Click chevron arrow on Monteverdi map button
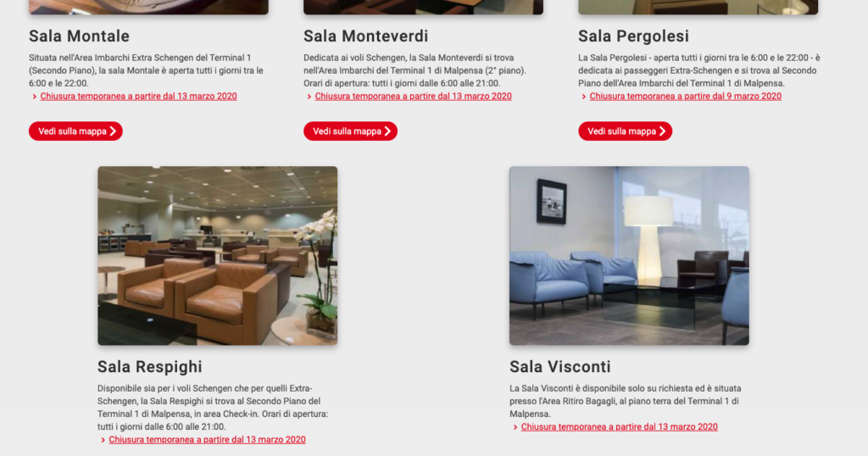Screen dimensions: 868x456 [x=387, y=131]
